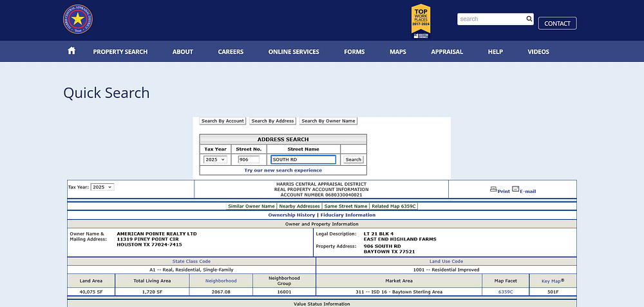Click the 40,075 SF land area cell
Viewport: 644px width, 307px height.
[x=91, y=292]
